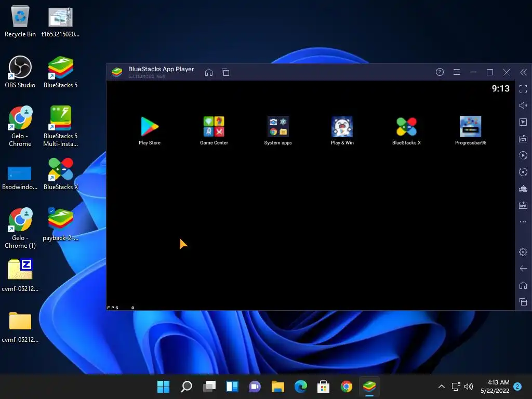Select the cvmf zip archive on desktop
Viewport: 532px width, 399px height.
(x=20, y=275)
